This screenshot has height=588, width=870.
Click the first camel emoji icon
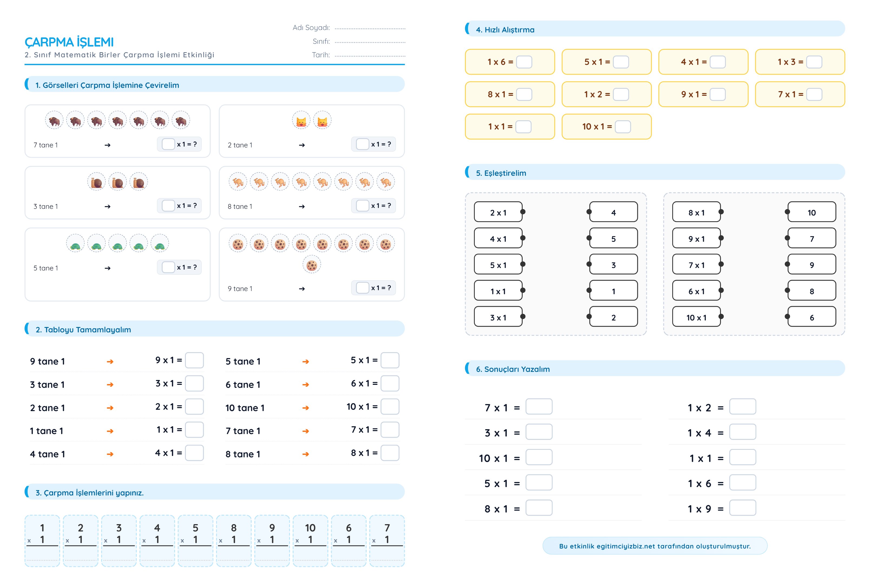pyautogui.click(x=238, y=182)
